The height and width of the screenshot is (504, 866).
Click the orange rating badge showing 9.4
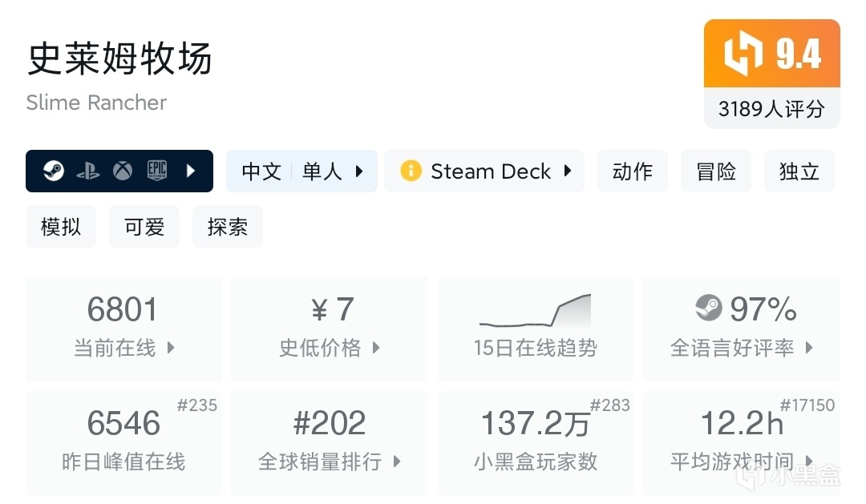tap(771, 54)
